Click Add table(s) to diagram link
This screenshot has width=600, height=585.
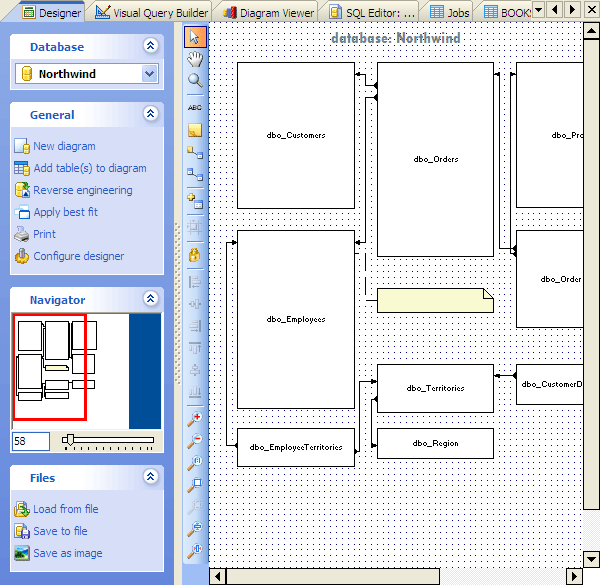click(x=90, y=168)
